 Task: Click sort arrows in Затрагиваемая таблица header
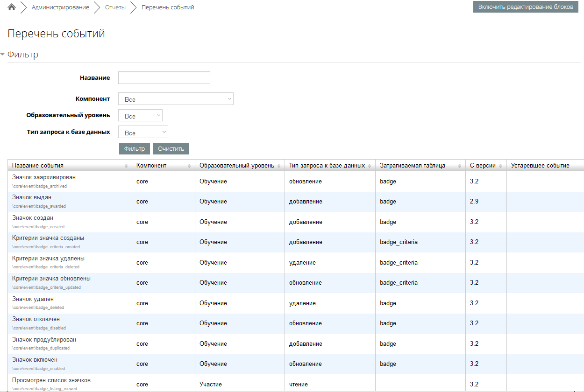pos(460,166)
